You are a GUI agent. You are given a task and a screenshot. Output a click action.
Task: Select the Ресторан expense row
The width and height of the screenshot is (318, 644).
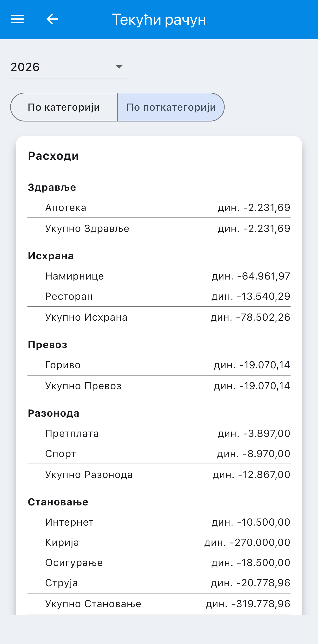[x=159, y=297]
